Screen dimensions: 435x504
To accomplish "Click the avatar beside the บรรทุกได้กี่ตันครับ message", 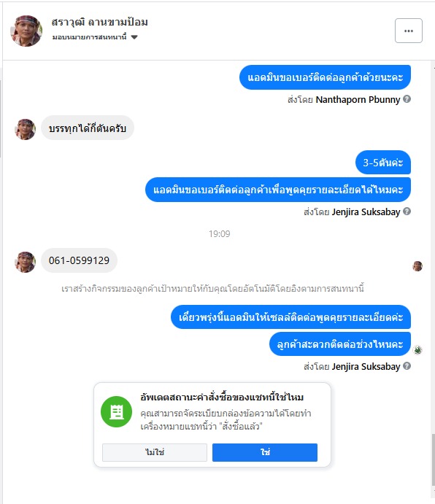I will [26, 129].
